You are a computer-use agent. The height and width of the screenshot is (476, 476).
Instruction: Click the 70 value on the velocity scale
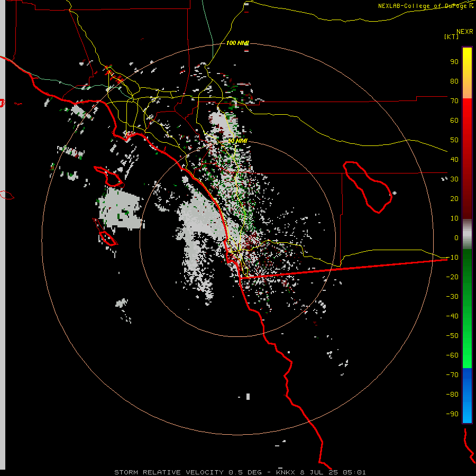point(454,101)
